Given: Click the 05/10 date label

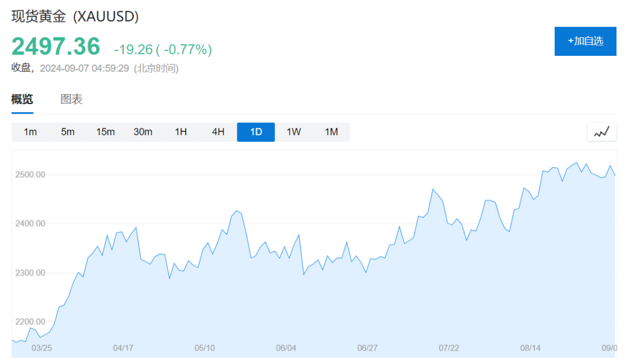Looking at the screenshot, I should [x=205, y=348].
